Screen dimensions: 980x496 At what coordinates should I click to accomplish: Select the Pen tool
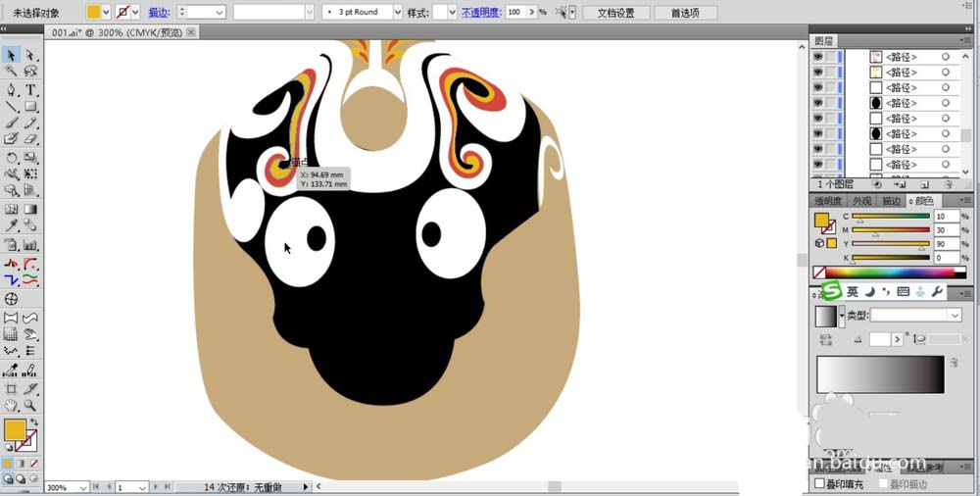click(x=11, y=89)
